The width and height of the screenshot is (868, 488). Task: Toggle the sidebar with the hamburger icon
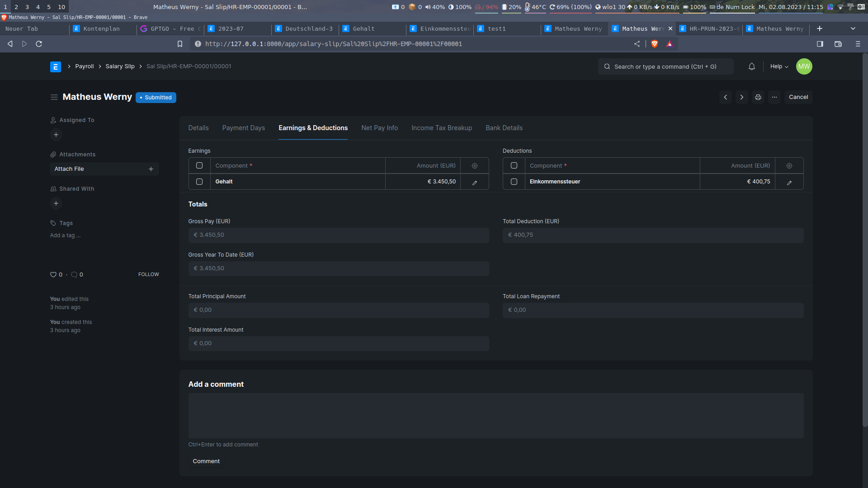tap(54, 97)
